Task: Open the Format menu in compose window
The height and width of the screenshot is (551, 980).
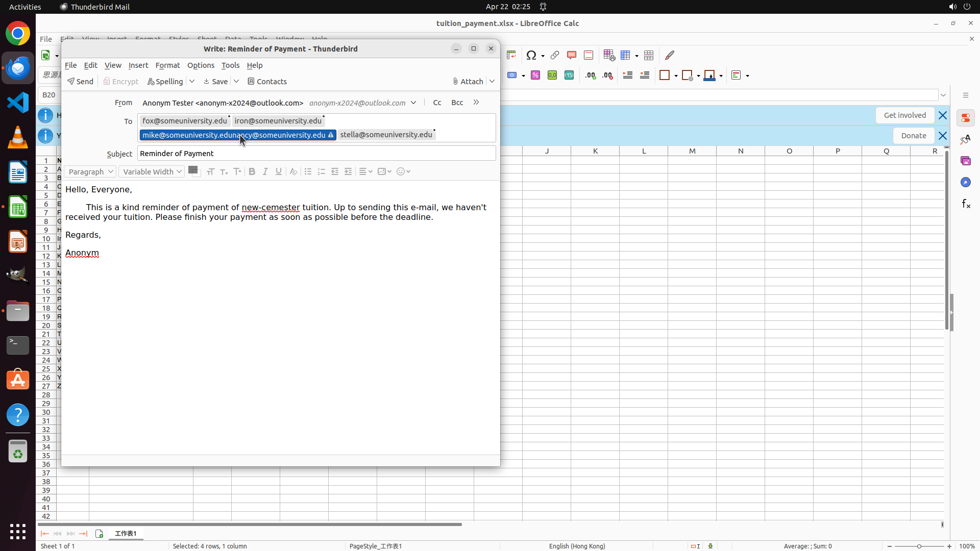Action: 167,65
